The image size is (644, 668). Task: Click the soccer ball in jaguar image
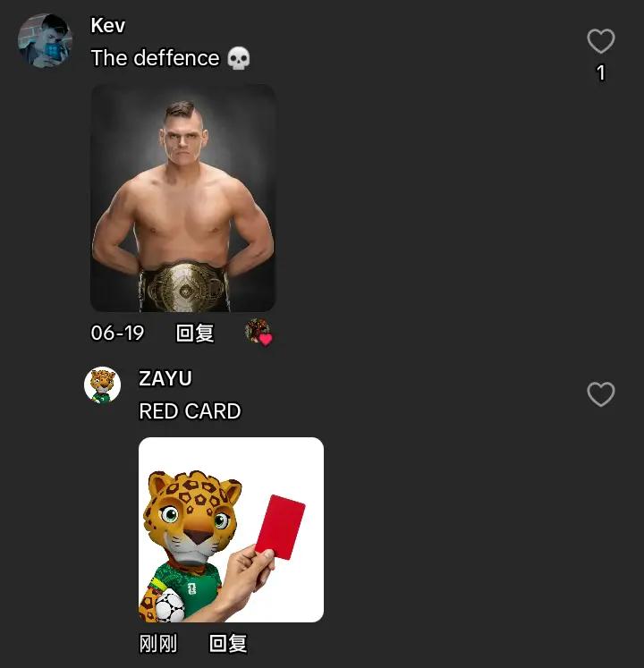click(170, 605)
